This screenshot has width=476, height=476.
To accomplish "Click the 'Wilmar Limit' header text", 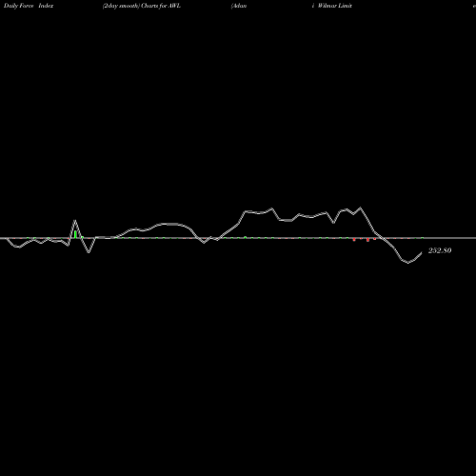I will pyautogui.click(x=335, y=6).
